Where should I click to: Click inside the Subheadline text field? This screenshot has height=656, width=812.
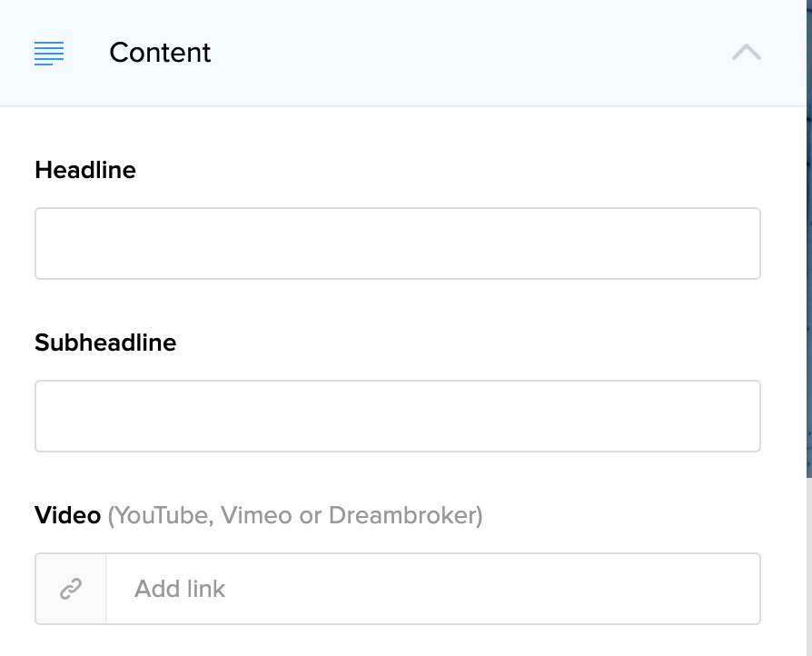coord(397,415)
